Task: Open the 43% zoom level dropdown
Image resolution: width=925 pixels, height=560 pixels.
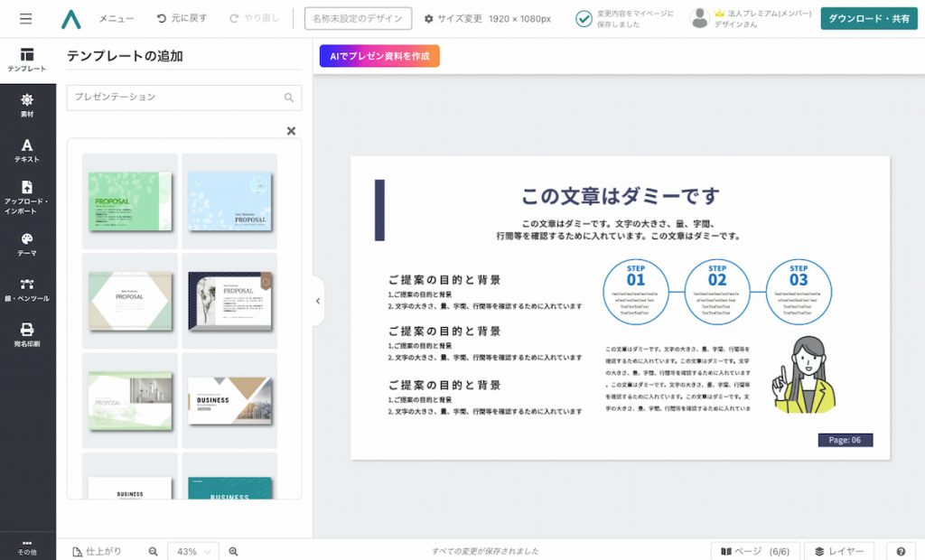Action: [193, 551]
